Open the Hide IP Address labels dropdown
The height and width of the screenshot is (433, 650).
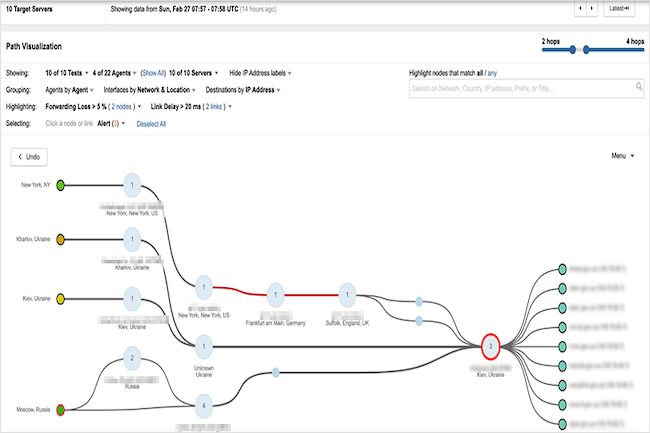click(266, 73)
